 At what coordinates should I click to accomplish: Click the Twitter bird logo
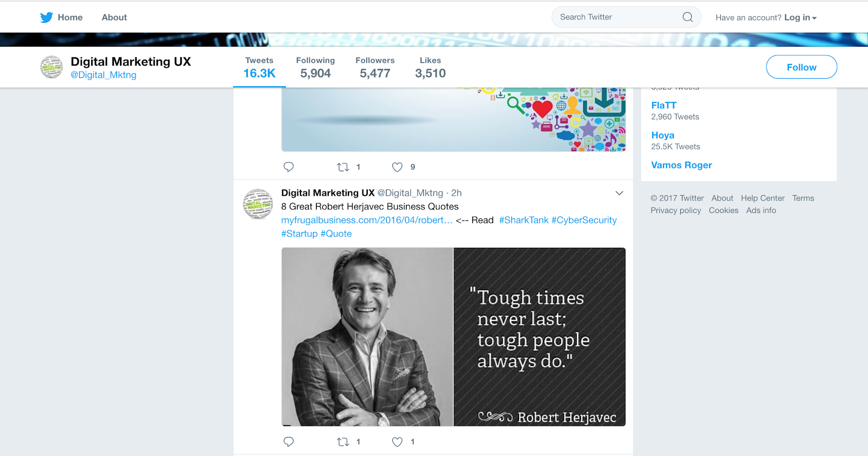tap(47, 17)
